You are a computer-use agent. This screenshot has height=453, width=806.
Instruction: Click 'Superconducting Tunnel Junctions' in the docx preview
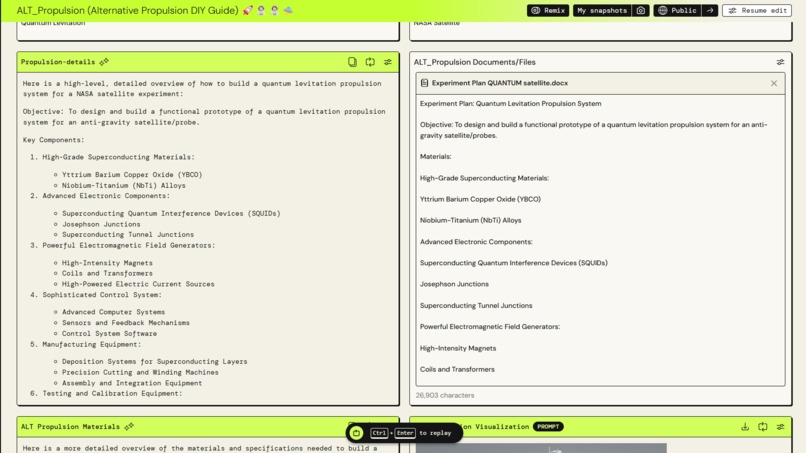[x=476, y=305]
